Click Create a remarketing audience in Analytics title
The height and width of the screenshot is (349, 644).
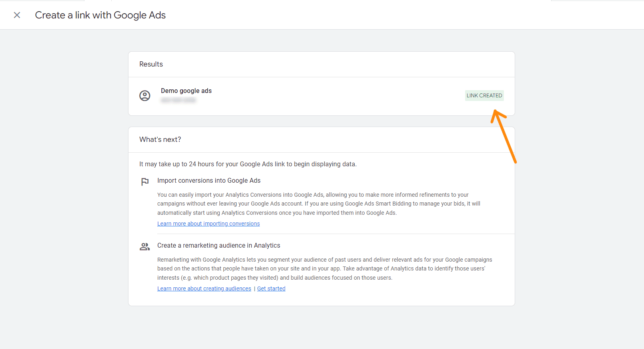pos(219,246)
